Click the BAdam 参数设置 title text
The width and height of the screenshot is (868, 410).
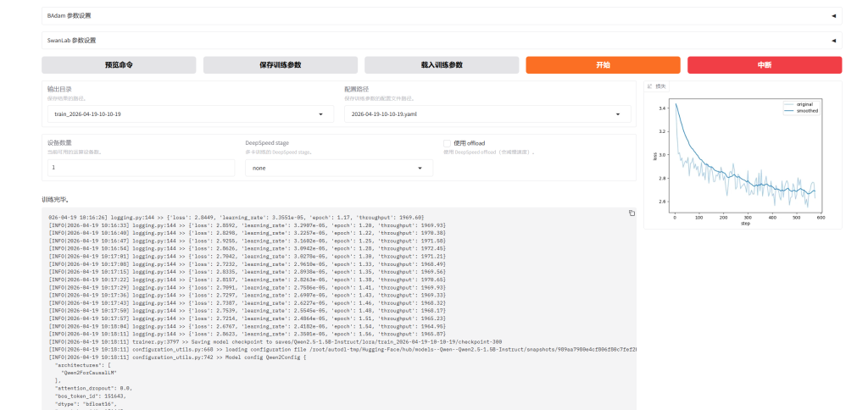pos(70,16)
